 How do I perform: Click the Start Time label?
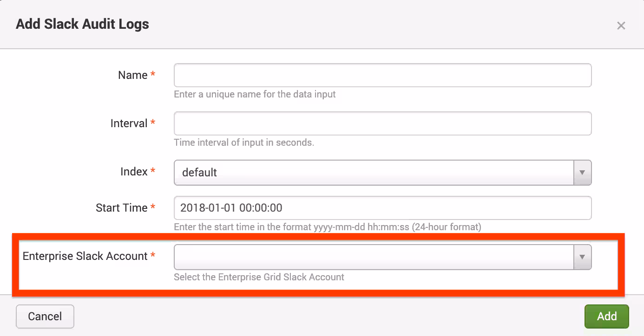[121, 208]
